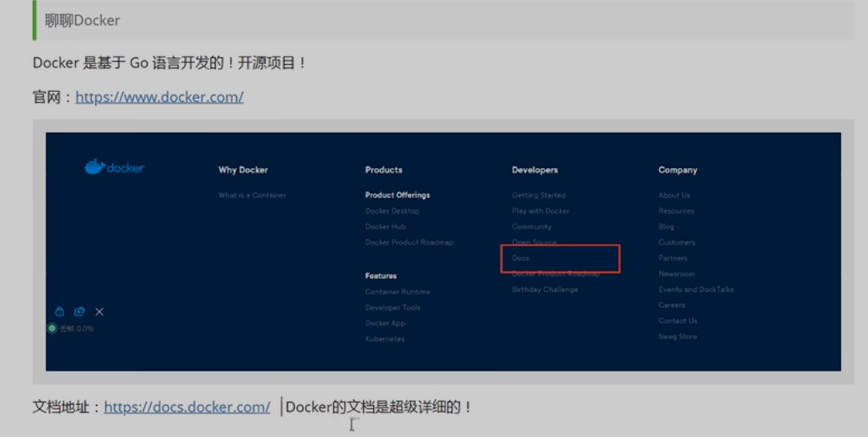
Task: Click the line 'Docker 是基于 Go 语言开发的'
Action: (x=128, y=63)
